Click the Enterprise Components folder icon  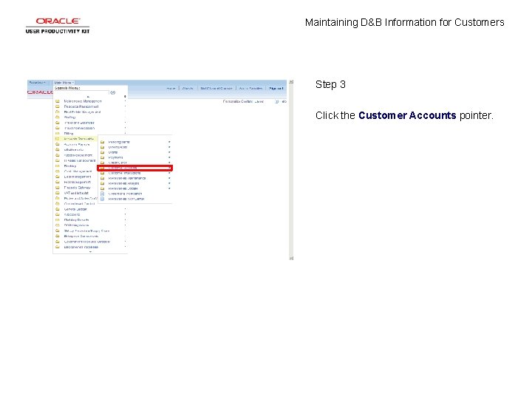click(58, 236)
